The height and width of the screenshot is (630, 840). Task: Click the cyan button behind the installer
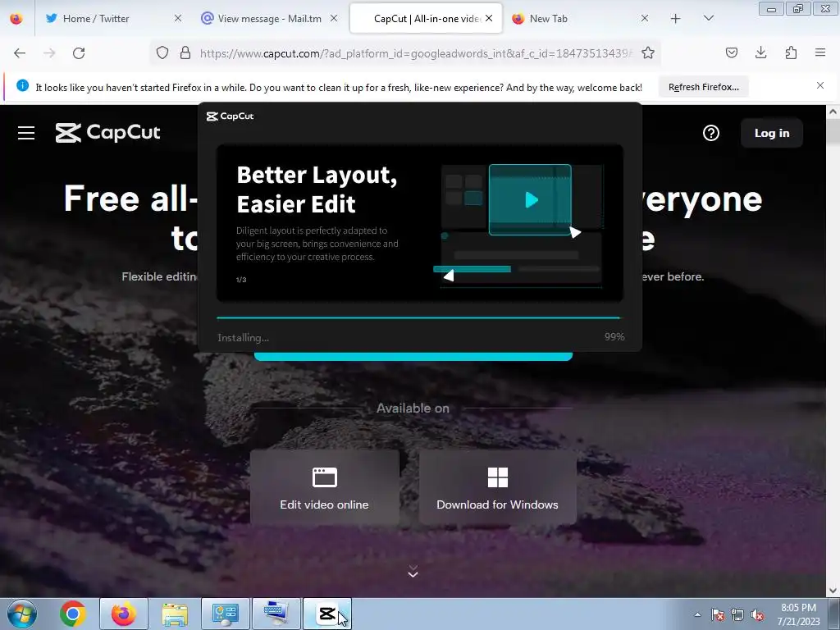coord(413,356)
